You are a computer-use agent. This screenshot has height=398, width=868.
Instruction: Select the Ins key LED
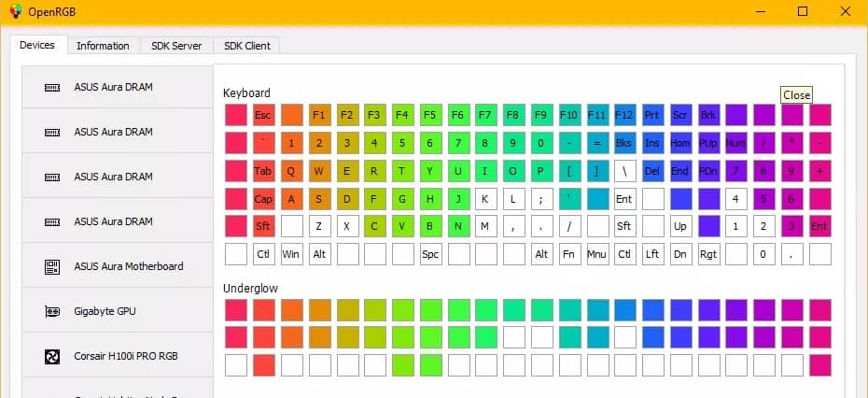653,142
